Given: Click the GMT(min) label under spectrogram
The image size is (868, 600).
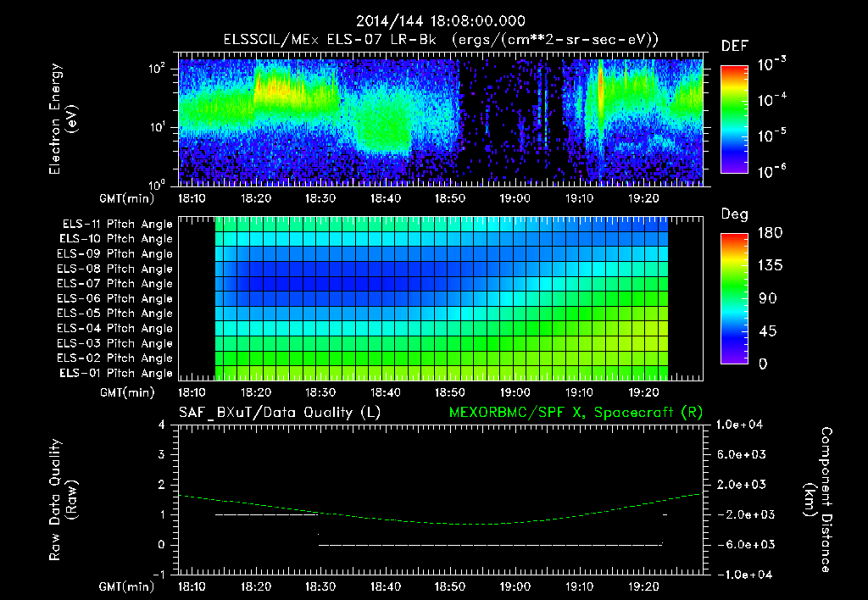Looking at the screenshot, I should pyautogui.click(x=127, y=198).
